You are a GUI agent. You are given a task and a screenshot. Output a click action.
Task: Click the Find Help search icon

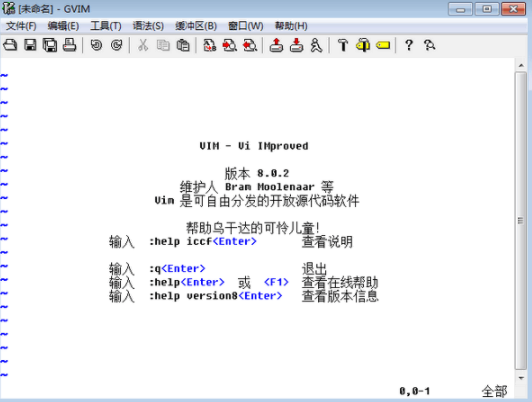click(429, 45)
